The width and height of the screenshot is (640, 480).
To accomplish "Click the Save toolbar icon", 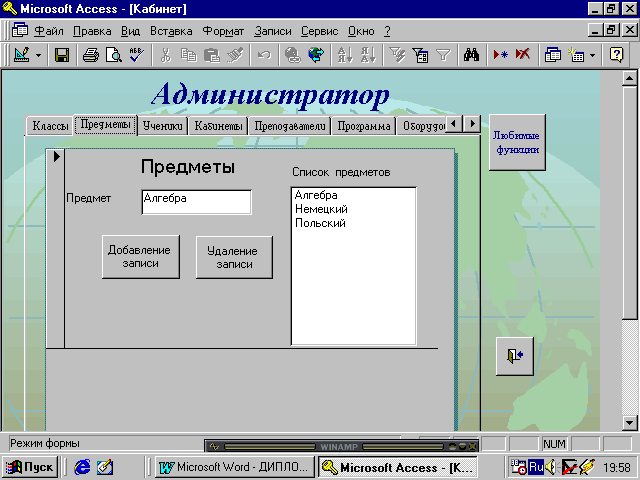I will (x=61, y=55).
